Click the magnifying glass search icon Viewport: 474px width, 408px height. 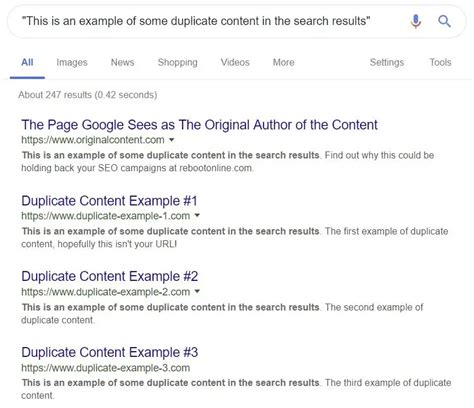coord(444,21)
